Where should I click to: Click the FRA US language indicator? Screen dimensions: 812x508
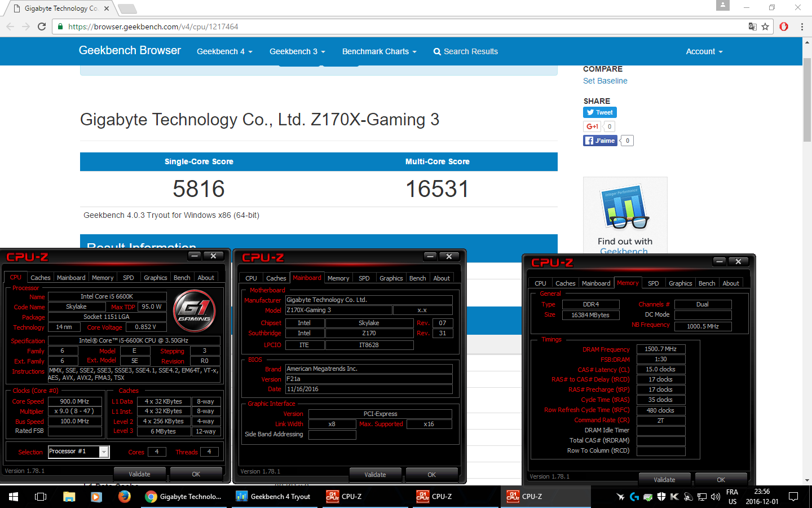(732, 497)
